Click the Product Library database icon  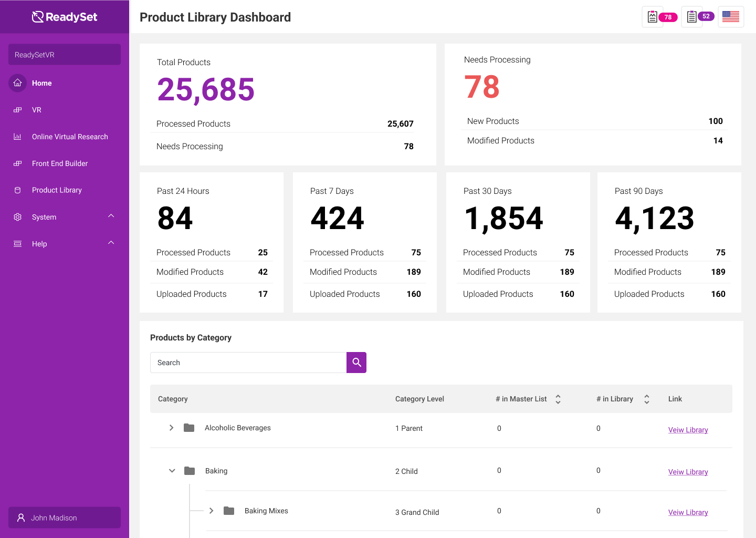(17, 190)
